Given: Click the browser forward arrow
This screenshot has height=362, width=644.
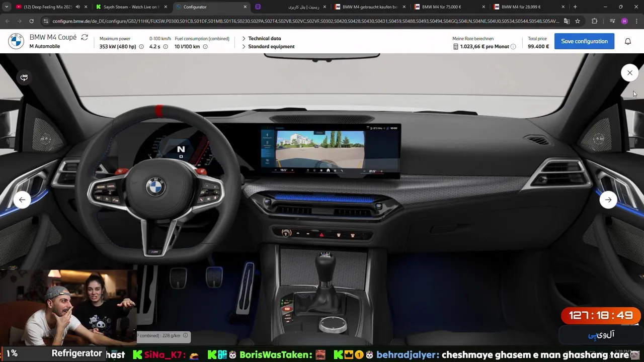Looking at the screenshot, I should [19, 21].
